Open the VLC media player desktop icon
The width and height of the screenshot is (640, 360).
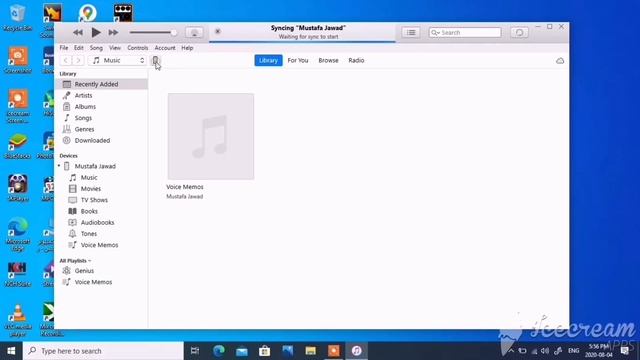[18, 320]
